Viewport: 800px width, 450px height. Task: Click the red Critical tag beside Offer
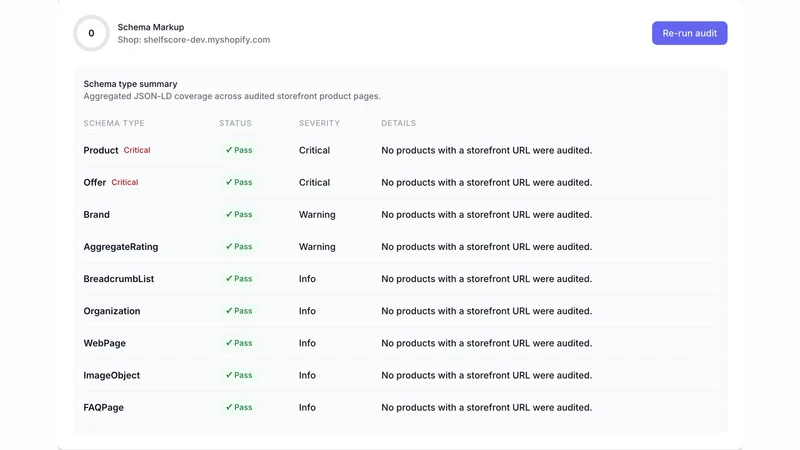[x=124, y=183]
